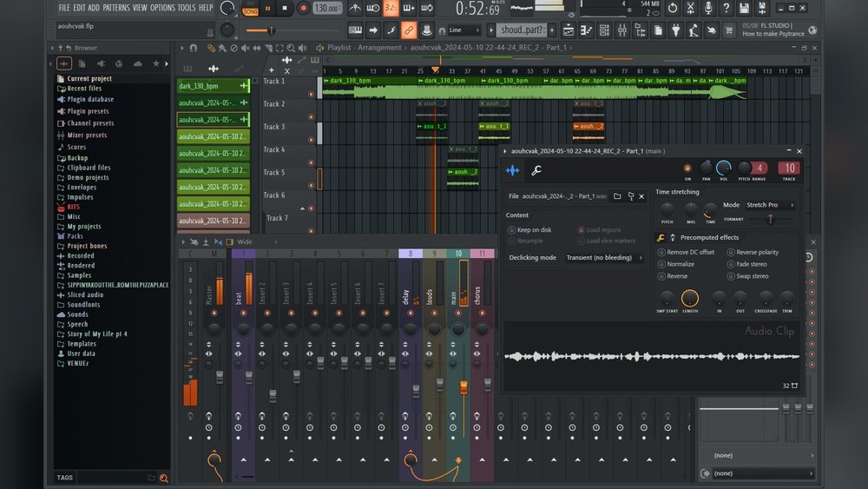Open Declicking mode Transient dropdown

[604, 257]
